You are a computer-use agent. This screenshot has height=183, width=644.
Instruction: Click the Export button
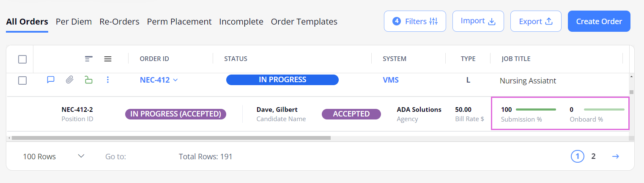[x=536, y=21]
